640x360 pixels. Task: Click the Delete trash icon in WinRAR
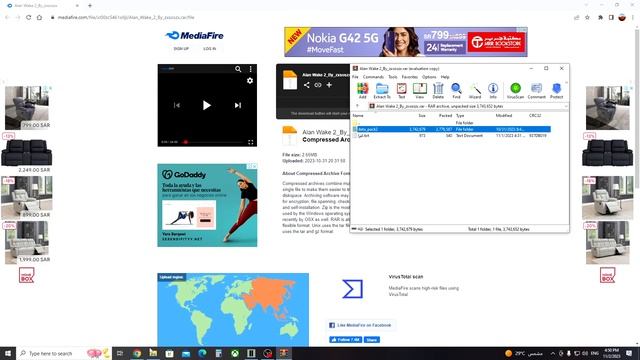tap(438, 91)
